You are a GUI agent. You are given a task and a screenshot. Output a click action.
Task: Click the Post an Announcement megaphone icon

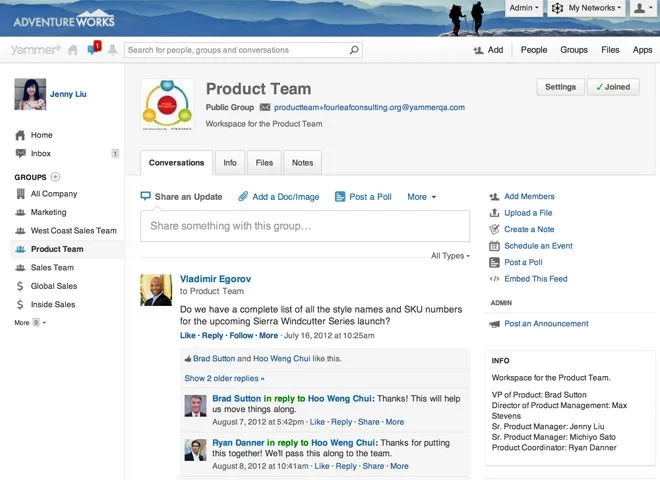(x=495, y=324)
